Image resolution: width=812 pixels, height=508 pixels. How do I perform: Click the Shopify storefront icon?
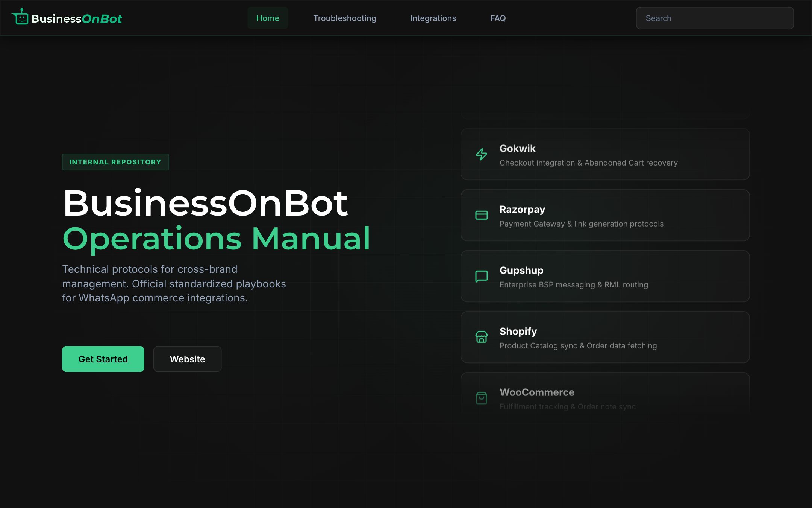point(482,337)
